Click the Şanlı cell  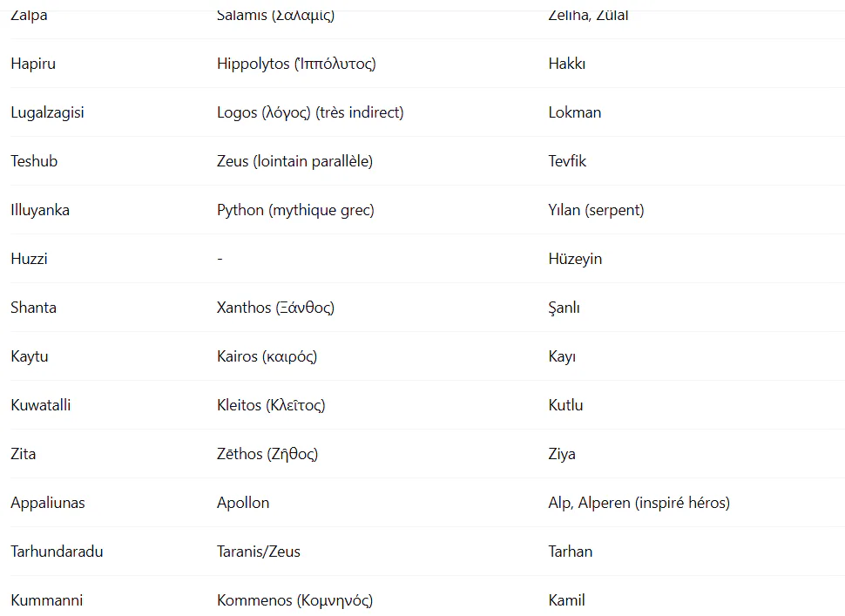564,308
